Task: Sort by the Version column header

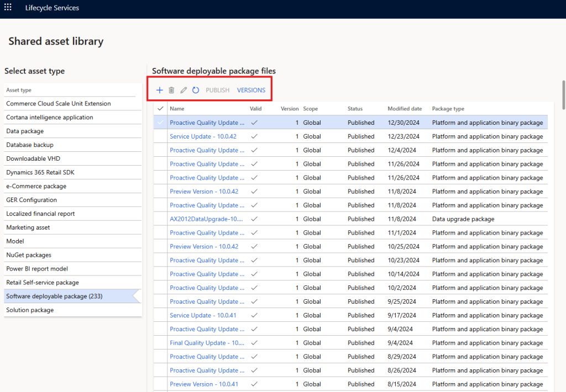Action: [x=290, y=109]
